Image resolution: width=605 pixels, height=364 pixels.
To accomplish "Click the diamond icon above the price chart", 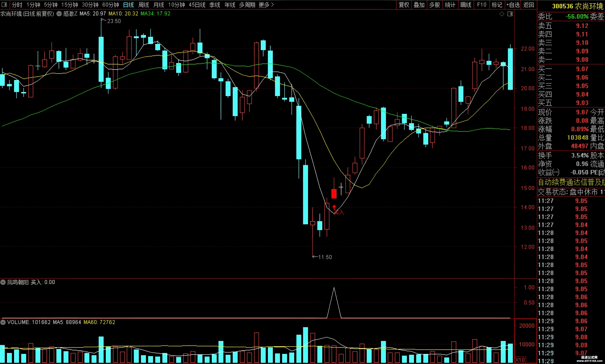I will coord(502,14).
